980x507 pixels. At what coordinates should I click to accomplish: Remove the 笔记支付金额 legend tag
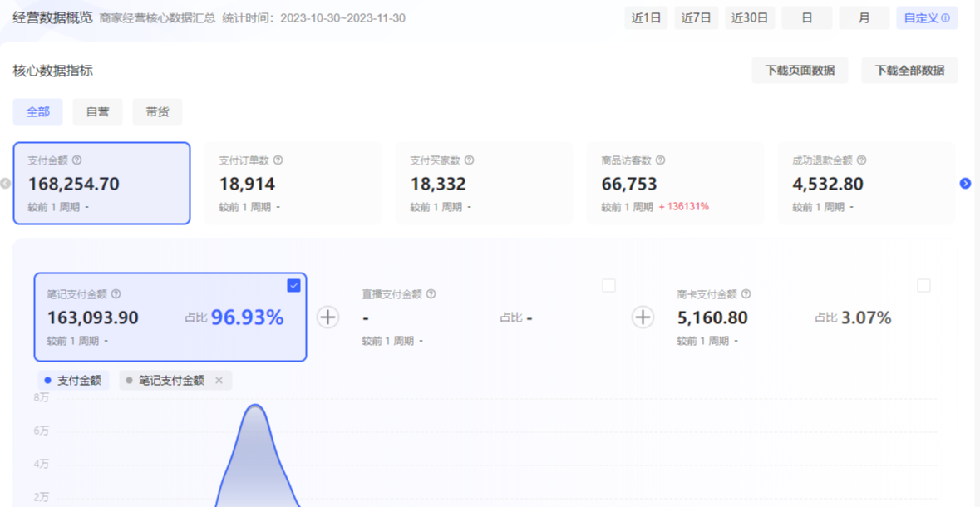pyautogui.click(x=219, y=381)
